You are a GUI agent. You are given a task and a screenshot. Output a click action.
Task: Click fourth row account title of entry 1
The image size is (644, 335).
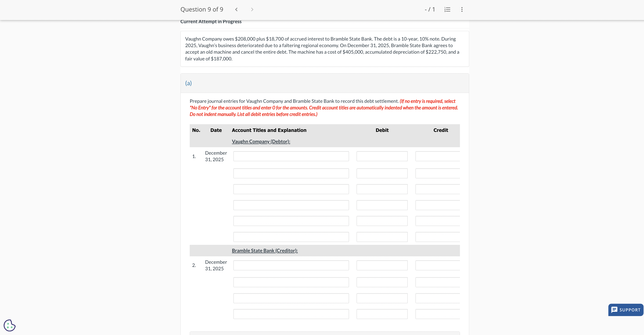tap(291, 205)
